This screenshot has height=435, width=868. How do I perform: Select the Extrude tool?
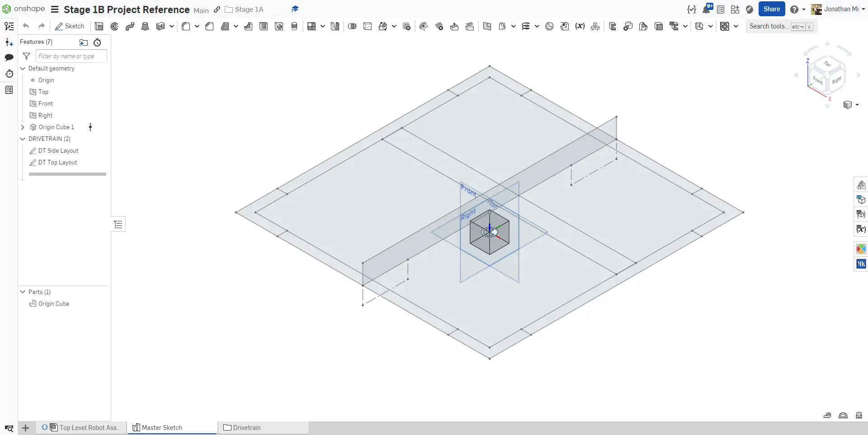point(99,26)
